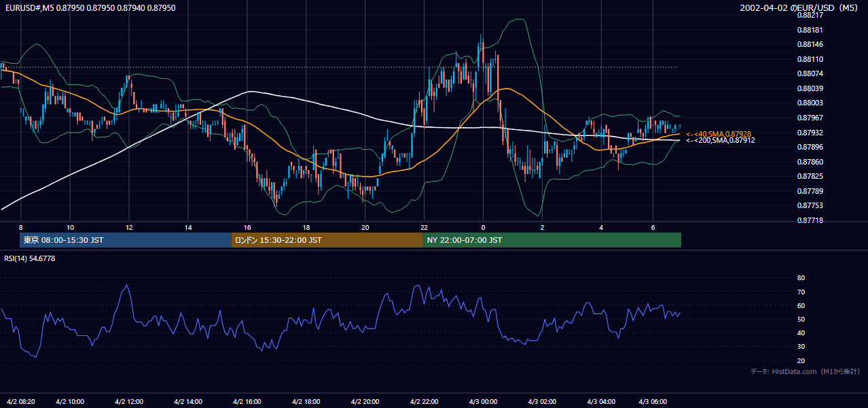Click the 東京 08:00-15:30 JST session bar
The width and height of the screenshot is (868, 408).
[126, 240]
